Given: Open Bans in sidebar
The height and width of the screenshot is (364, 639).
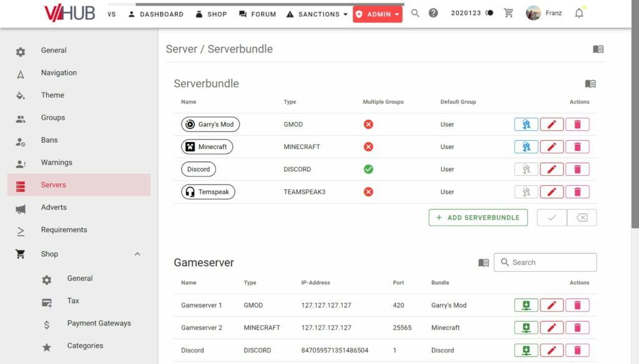Looking at the screenshot, I should [79, 140].
